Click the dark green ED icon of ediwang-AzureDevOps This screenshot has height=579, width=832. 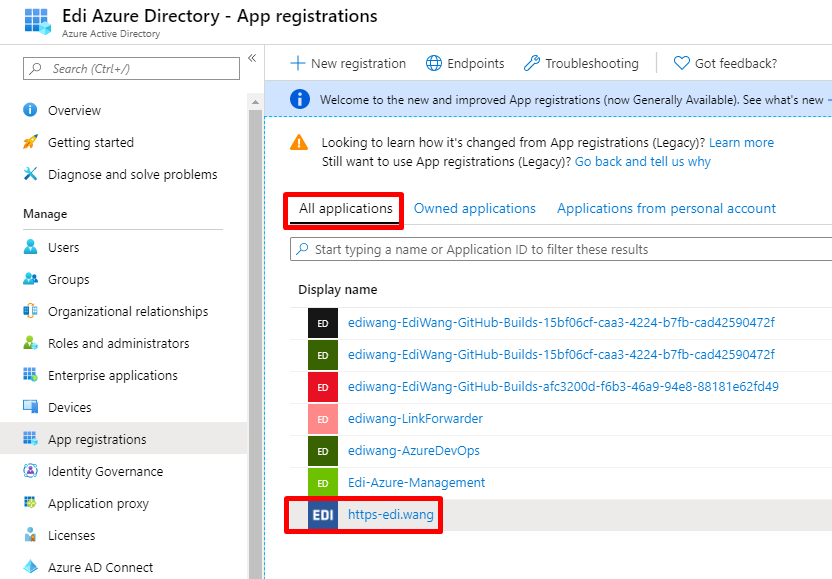tap(323, 451)
